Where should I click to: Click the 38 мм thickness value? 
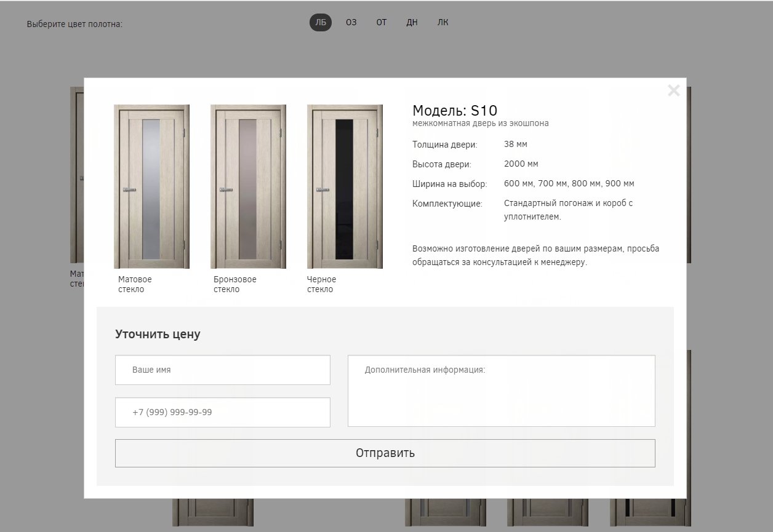point(516,145)
